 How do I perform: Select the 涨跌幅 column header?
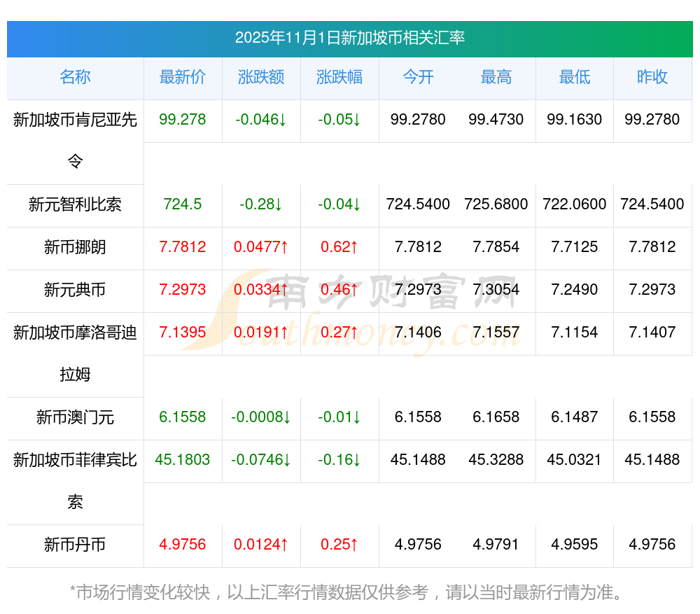339,78
